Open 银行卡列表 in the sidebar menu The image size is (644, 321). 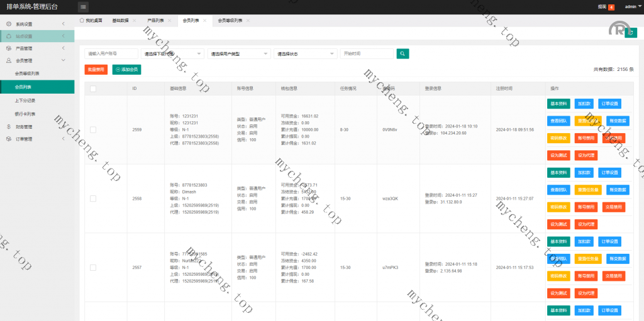coord(25,114)
